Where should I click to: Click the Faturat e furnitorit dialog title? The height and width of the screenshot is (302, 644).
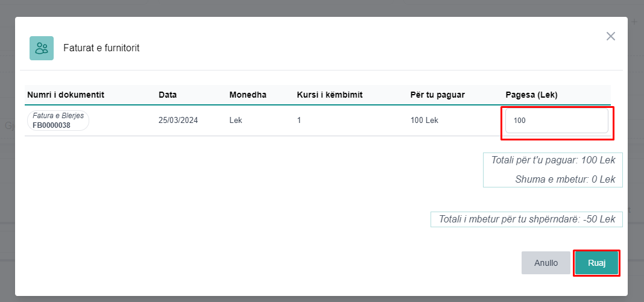(101, 48)
